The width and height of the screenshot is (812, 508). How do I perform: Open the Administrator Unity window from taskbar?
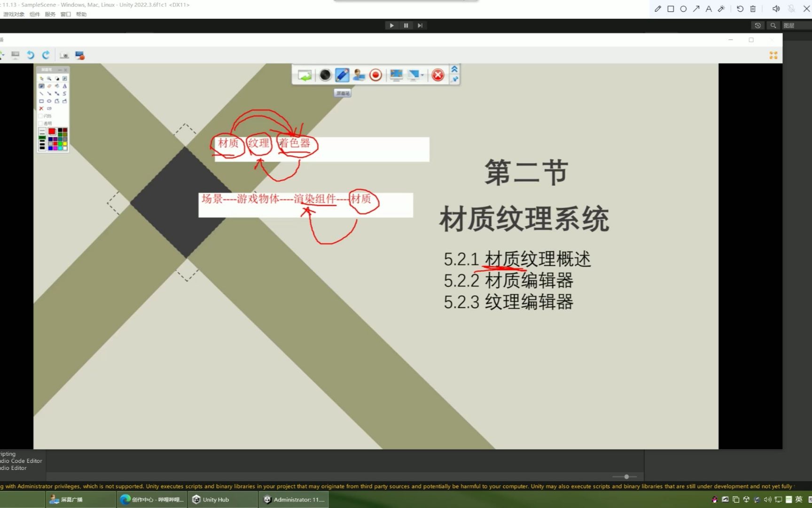(x=293, y=500)
